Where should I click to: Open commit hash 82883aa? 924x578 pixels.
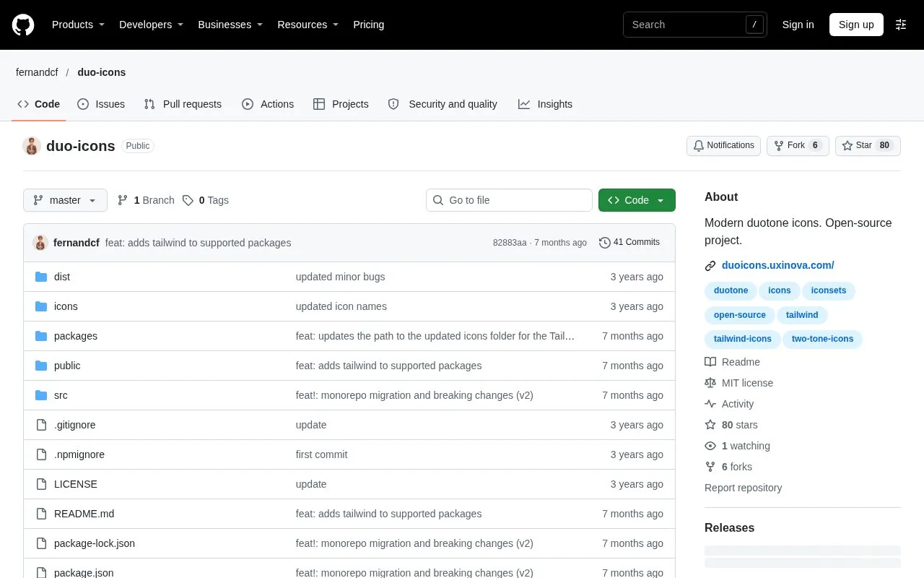click(510, 243)
